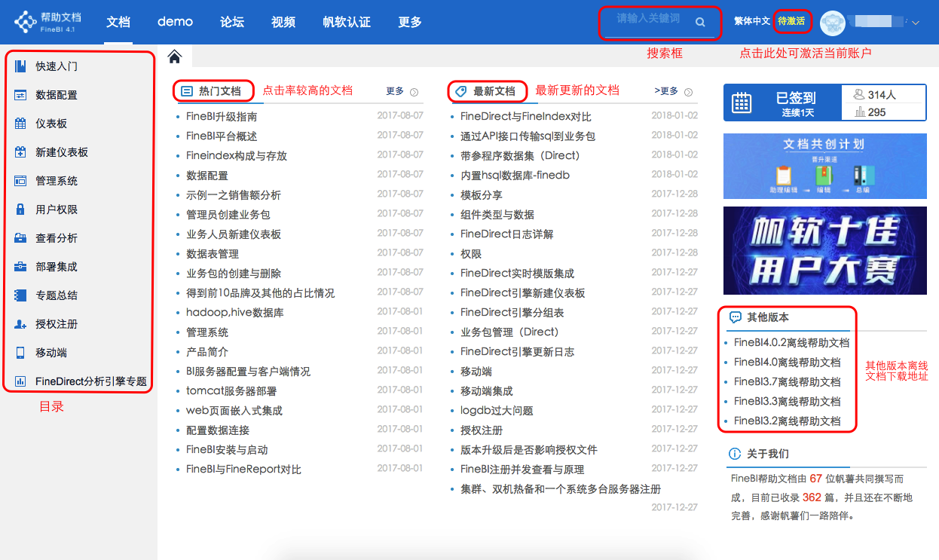Switch to the 文档 tab
This screenshot has width=939, height=560.
point(118,22)
